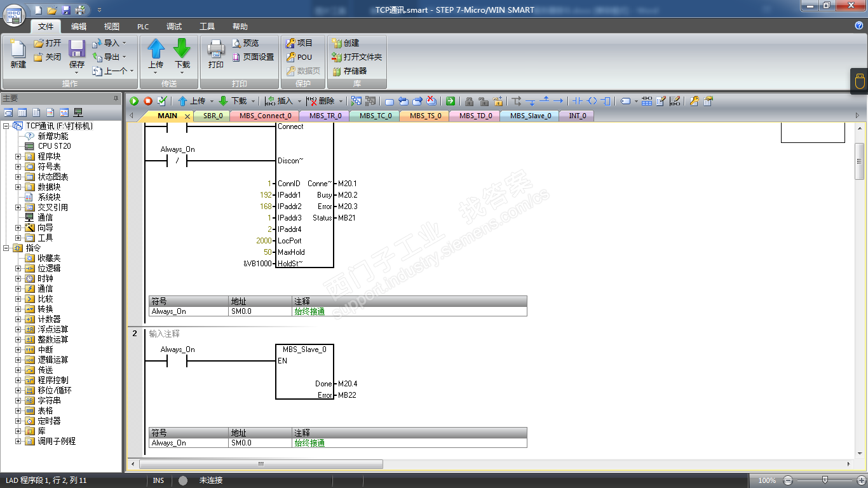
Task: Click the blue Upload (上传) arrow in ribbon
Action: point(156,49)
